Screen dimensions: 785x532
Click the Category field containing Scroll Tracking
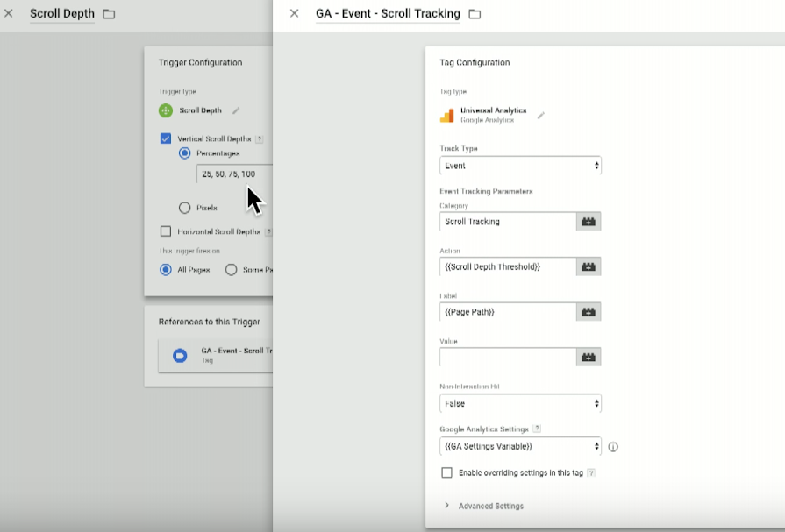(x=508, y=221)
